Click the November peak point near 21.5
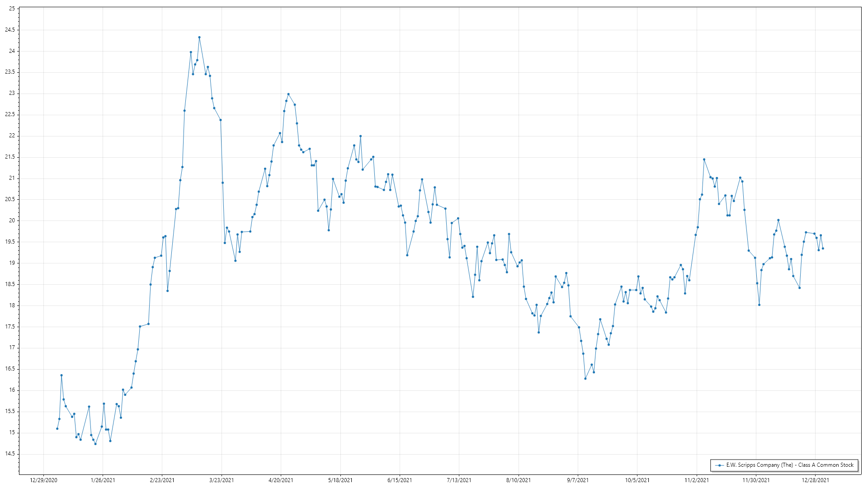Screen dimensions: 868x488 pyautogui.click(x=704, y=160)
